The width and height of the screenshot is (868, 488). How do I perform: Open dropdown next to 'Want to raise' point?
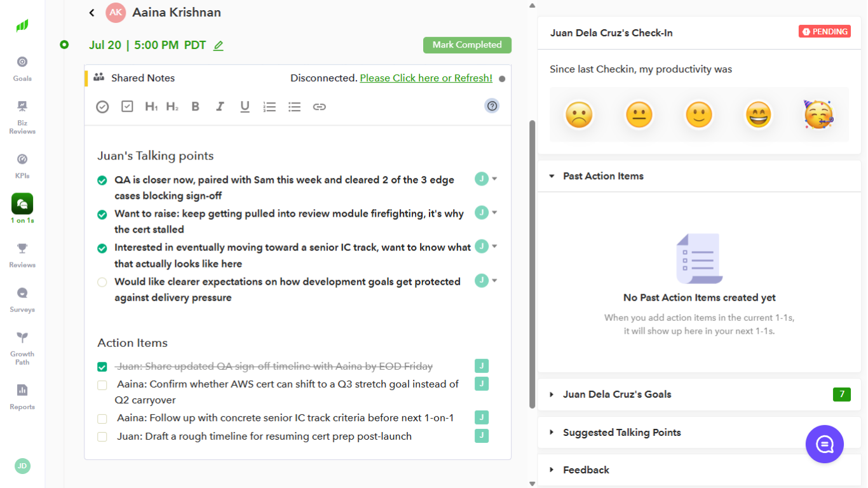click(494, 213)
